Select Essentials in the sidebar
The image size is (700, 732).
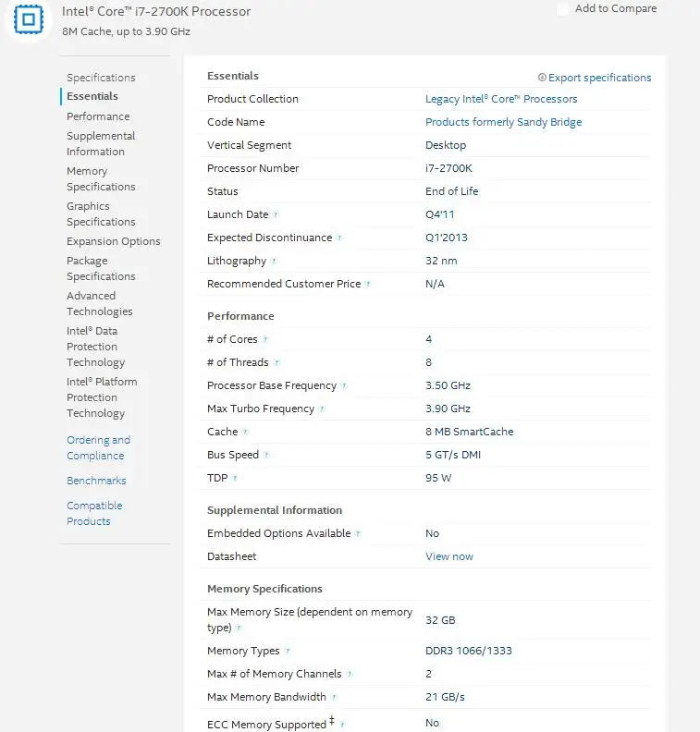pyautogui.click(x=92, y=96)
